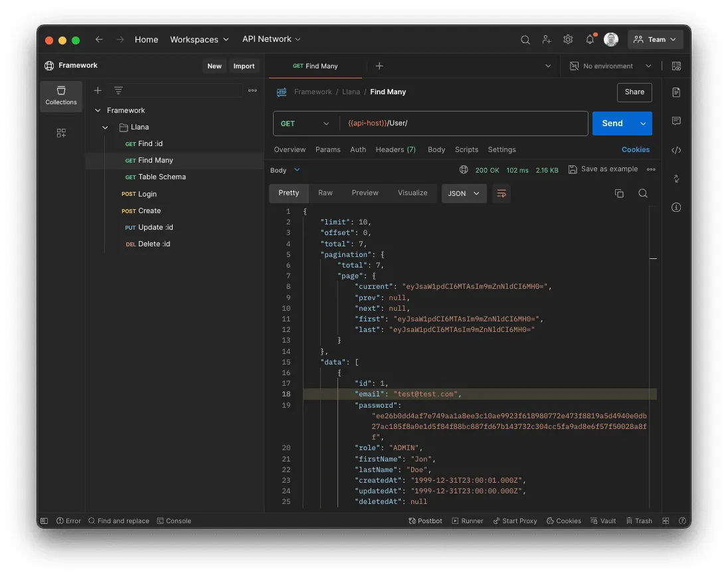Toggle line wrap in response
Screen dimensions: 728x577
pyautogui.click(x=501, y=194)
